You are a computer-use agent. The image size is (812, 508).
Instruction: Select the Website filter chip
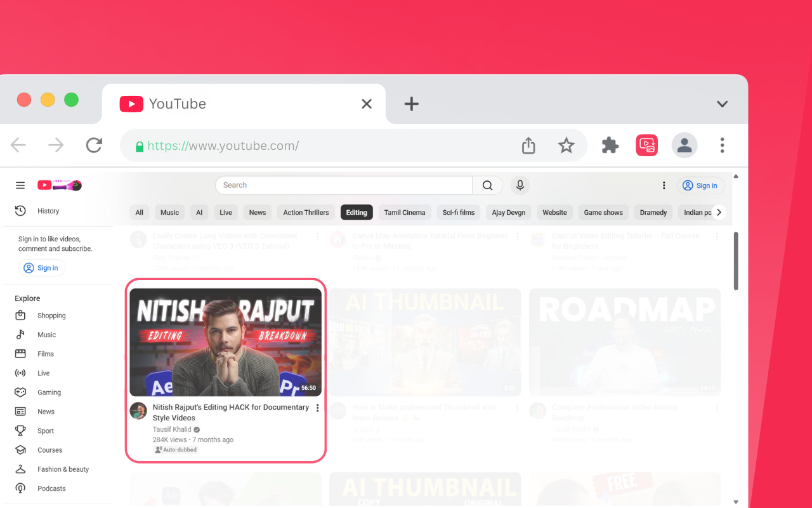pyautogui.click(x=554, y=213)
